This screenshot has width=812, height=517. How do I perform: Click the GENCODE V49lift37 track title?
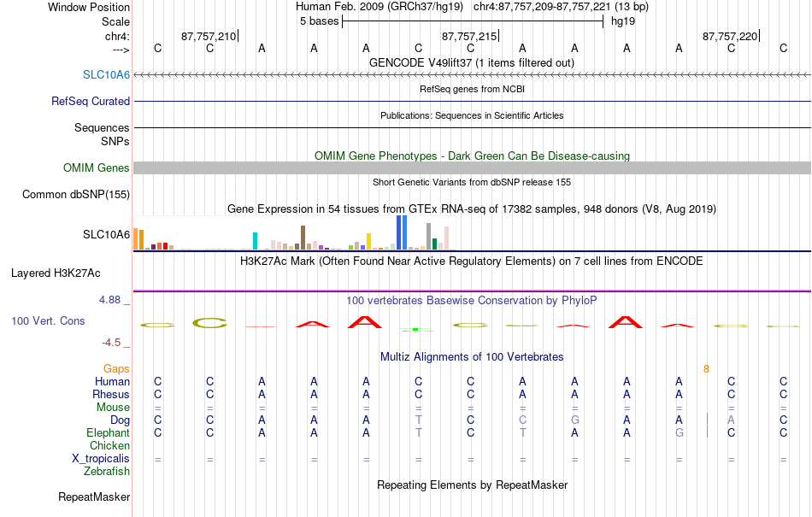[471, 62]
